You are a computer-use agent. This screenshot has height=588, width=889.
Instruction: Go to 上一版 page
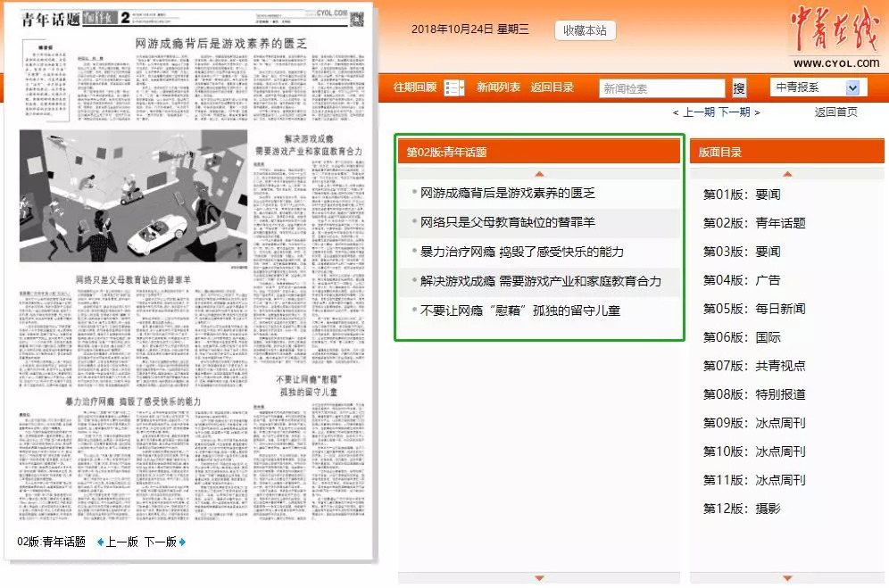(122, 542)
